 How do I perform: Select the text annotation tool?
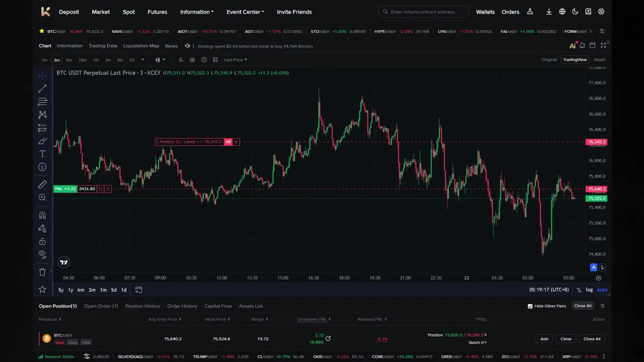coord(42,154)
